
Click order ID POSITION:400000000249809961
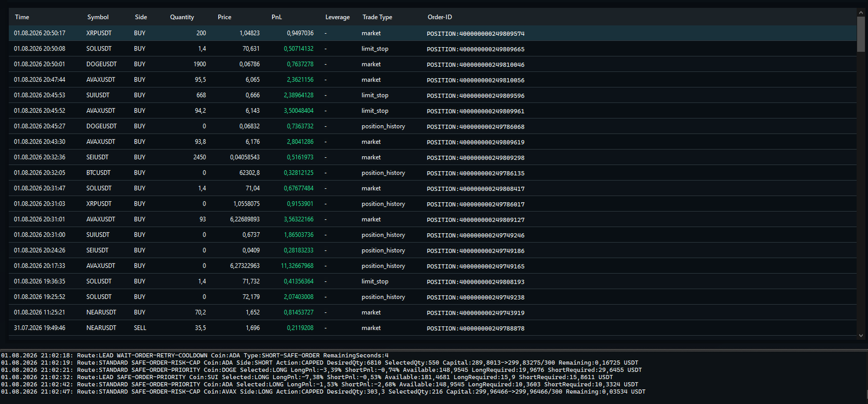(x=476, y=111)
